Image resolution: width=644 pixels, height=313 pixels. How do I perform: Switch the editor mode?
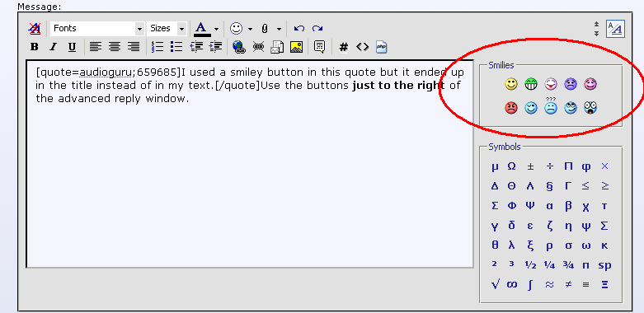(x=616, y=29)
